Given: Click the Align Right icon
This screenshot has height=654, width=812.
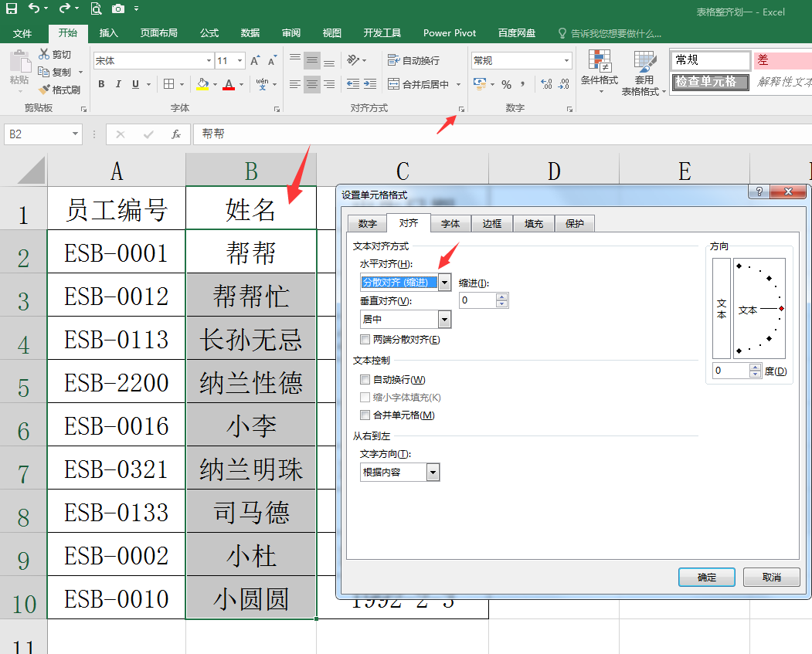Looking at the screenshot, I should [329, 84].
